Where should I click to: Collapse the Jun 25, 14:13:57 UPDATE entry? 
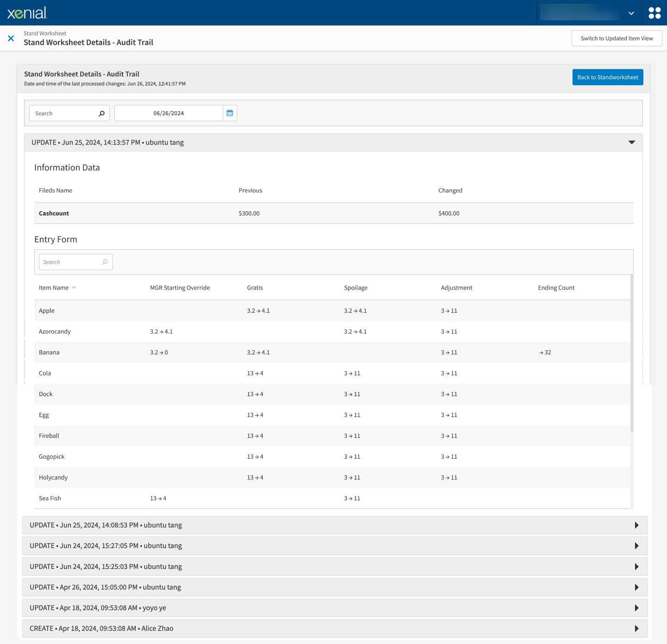(x=631, y=142)
